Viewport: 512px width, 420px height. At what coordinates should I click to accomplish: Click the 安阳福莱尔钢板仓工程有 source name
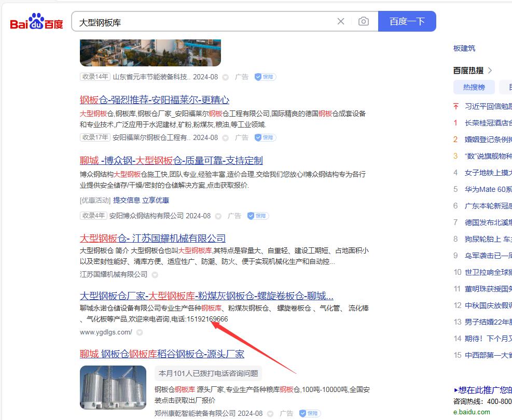(151, 138)
